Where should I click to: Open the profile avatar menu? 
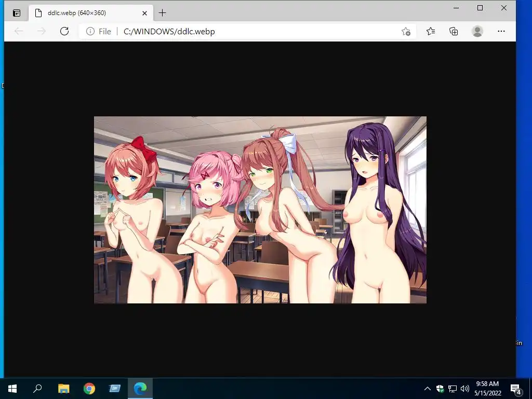[x=477, y=31]
